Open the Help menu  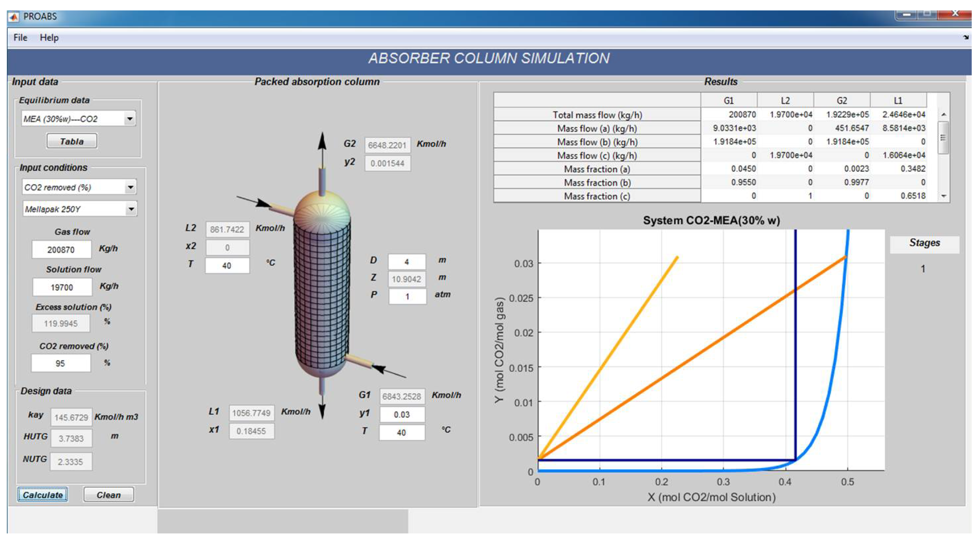(49, 38)
